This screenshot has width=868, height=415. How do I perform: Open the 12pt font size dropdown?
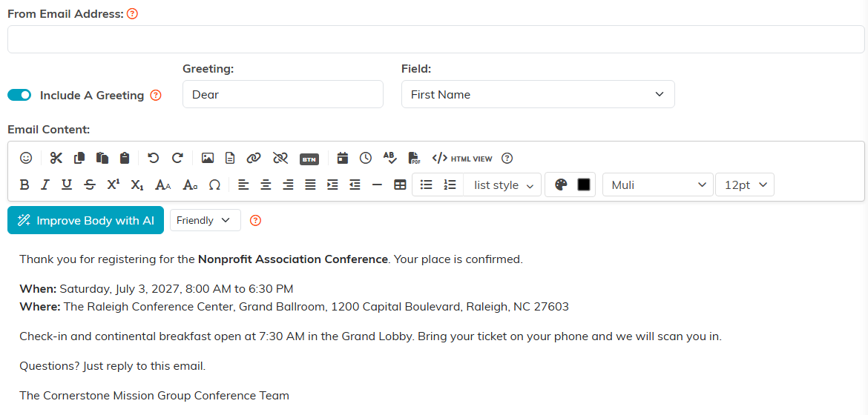coord(745,185)
